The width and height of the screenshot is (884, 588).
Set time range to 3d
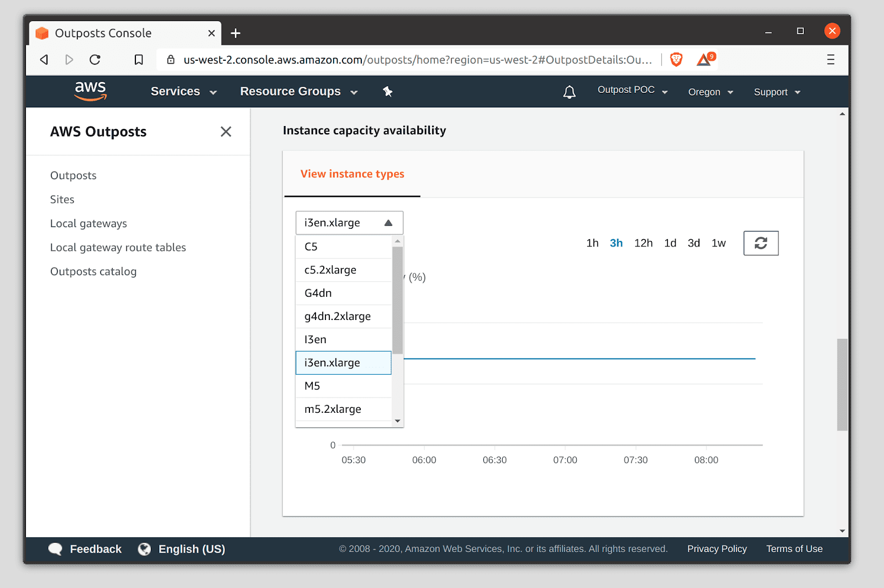[694, 243]
